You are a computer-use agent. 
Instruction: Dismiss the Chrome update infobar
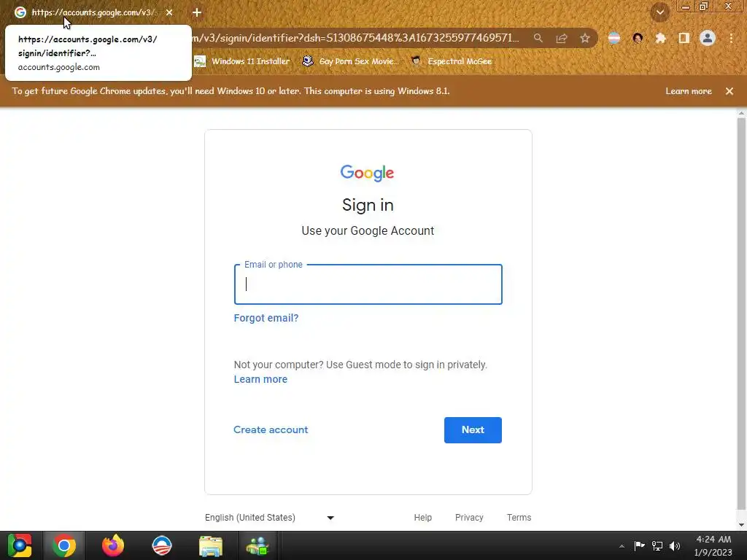pos(729,91)
